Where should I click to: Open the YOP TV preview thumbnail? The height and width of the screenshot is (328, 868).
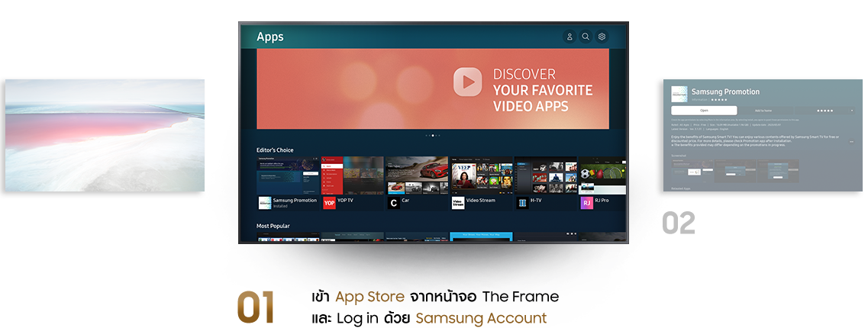[352, 175]
